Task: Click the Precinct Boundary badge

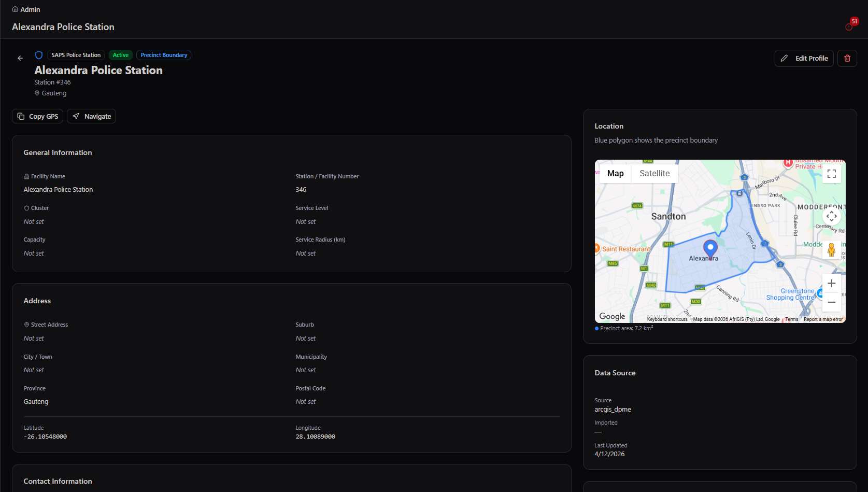Action: point(164,55)
